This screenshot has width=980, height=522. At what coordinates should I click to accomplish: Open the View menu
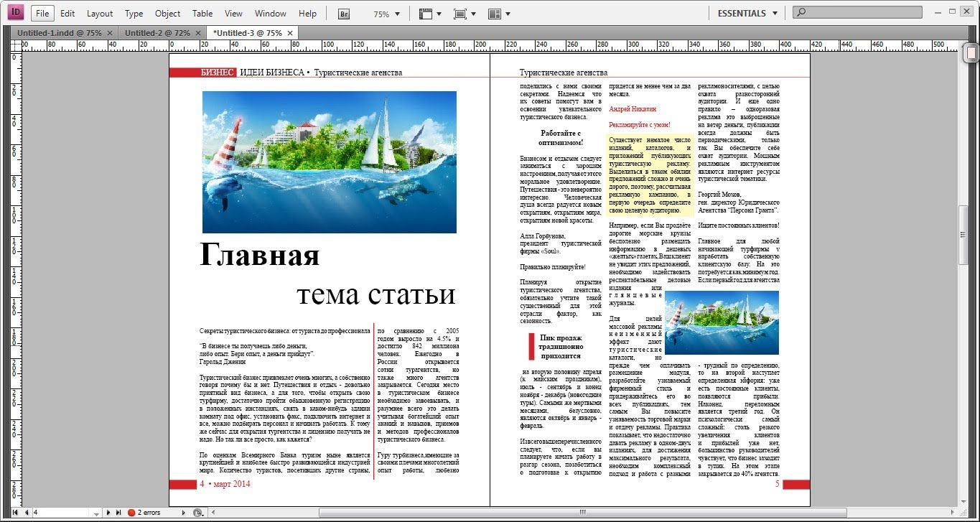233,14
